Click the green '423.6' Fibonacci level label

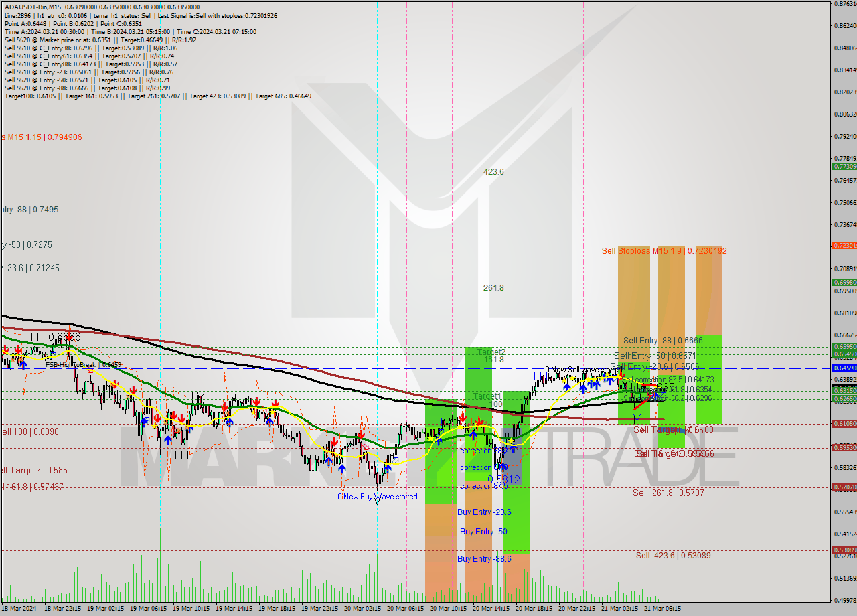pos(493,172)
